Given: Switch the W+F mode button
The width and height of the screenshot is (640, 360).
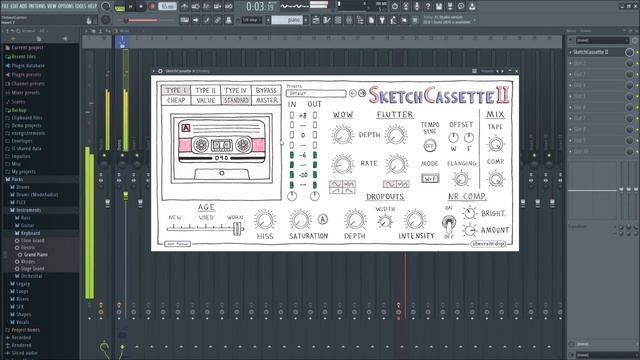Looking at the screenshot, I should click(430, 178).
